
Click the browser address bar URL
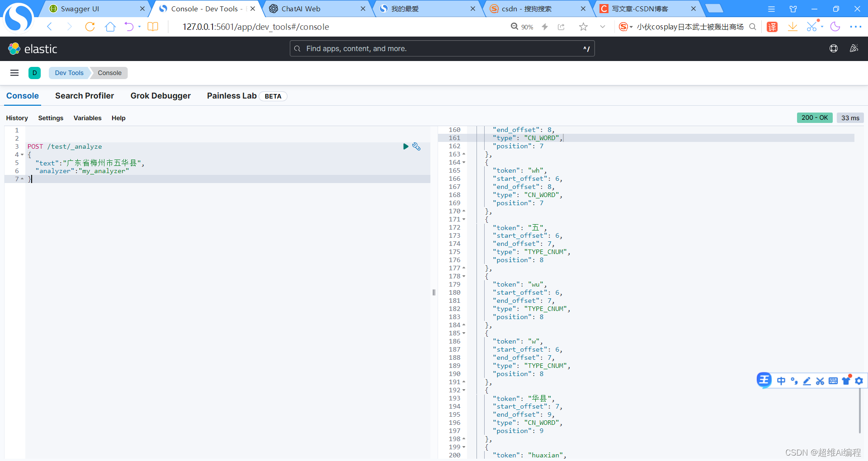click(x=256, y=27)
